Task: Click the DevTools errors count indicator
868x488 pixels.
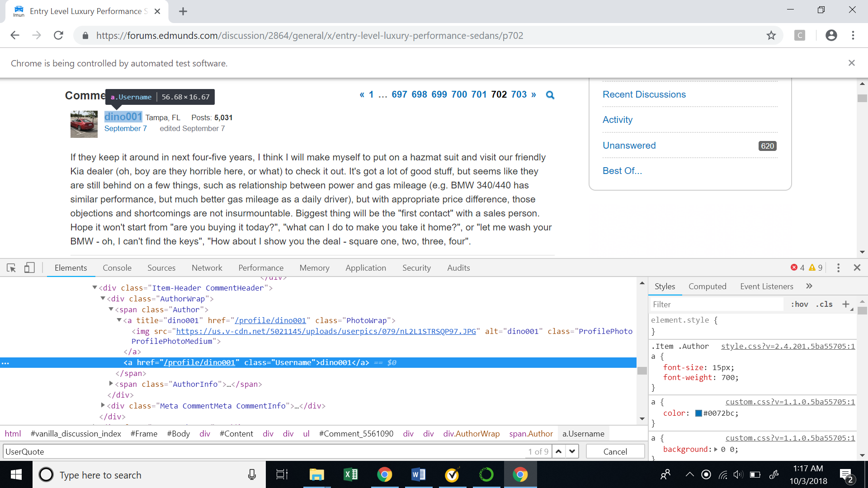Action: 797,267
